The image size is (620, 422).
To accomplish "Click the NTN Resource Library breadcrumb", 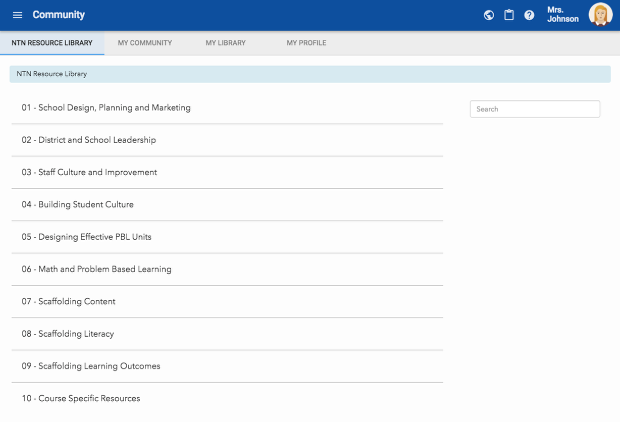I will [x=51, y=74].
